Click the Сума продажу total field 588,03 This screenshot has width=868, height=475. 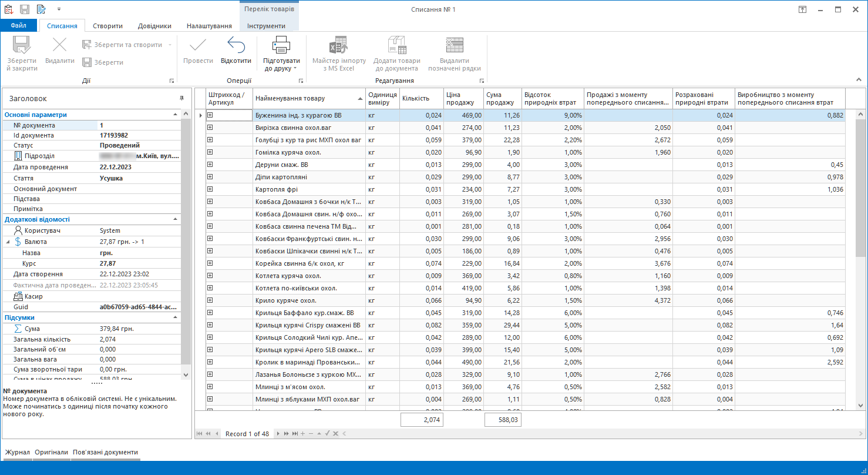(503, 420)
